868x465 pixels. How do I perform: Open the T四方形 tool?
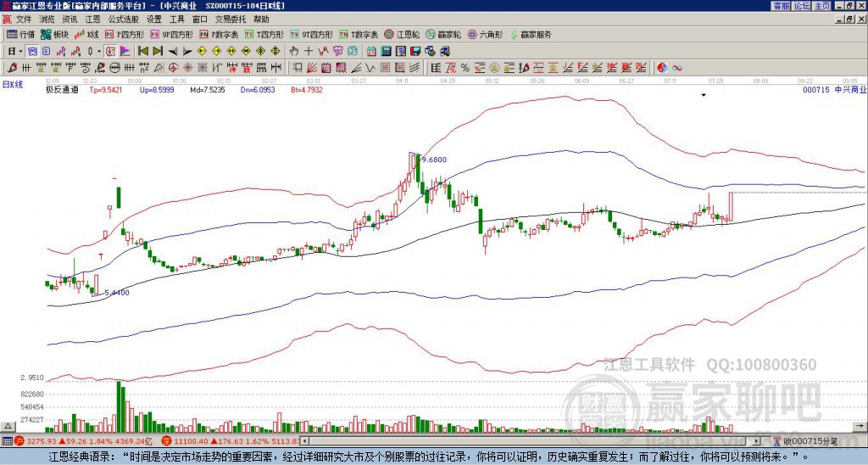pos(264,34)
